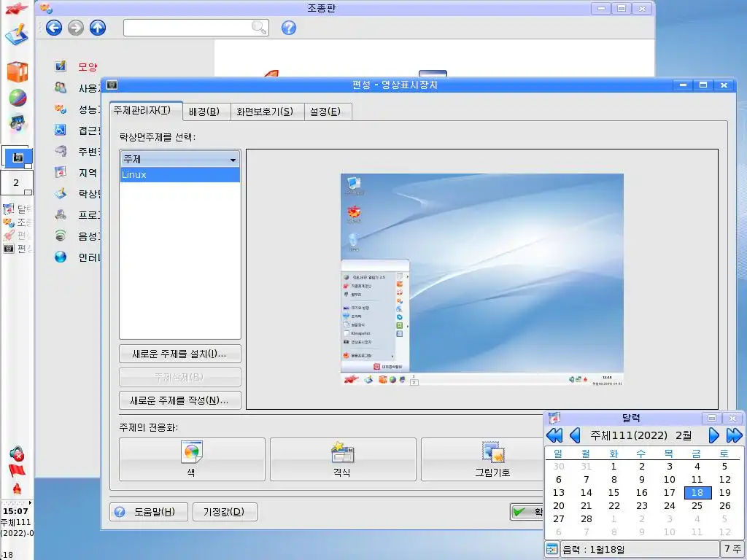Select day 28 in the calendar
The image size is (747, 560).
pos(586,519)
